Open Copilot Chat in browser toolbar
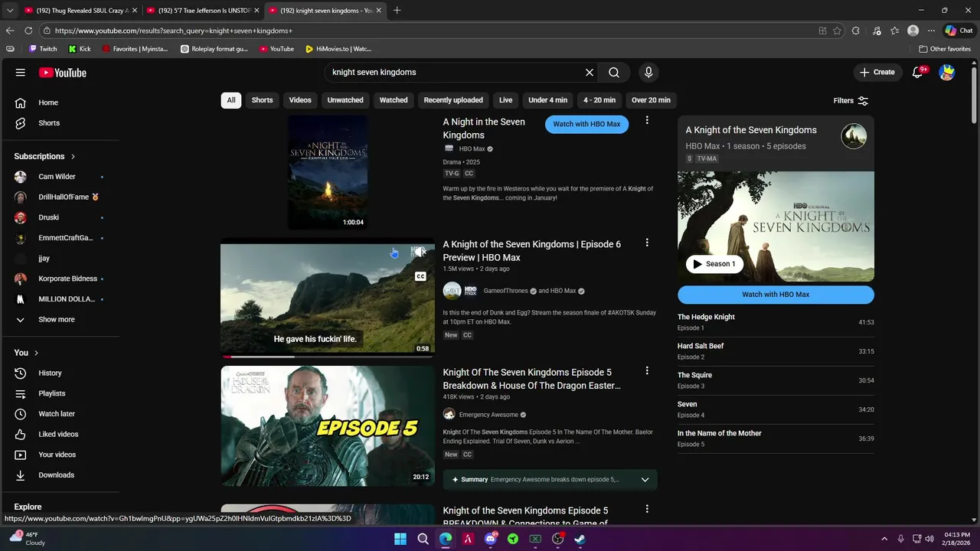 (x=959, y=31)
